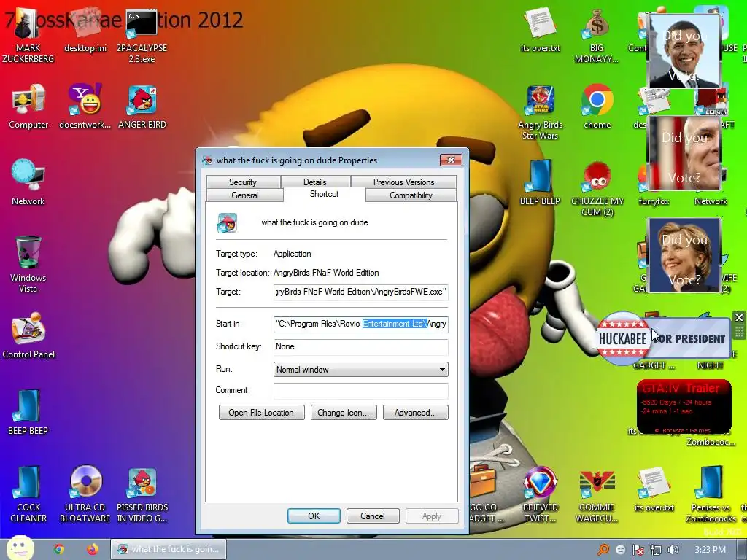Select the Angry Birds Star Wars icon
Screen dimensions: 747x560
540,112
